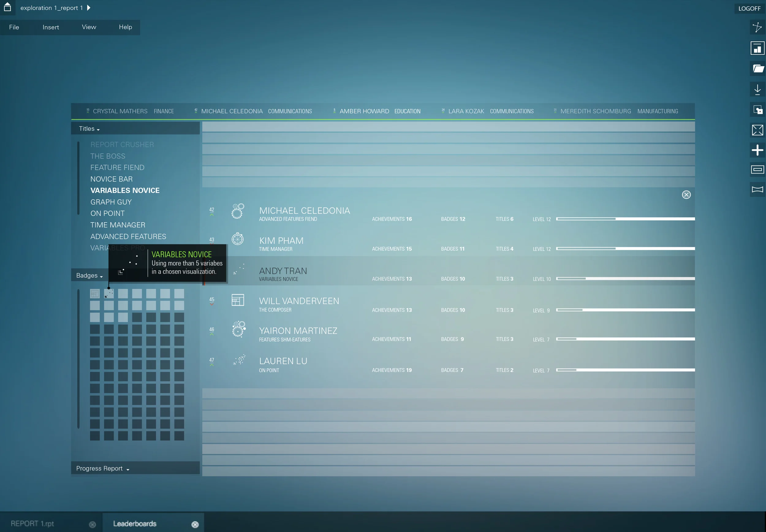Select FEATURE FIEND title
Screen dimensions: 766x532
point(117,167)
